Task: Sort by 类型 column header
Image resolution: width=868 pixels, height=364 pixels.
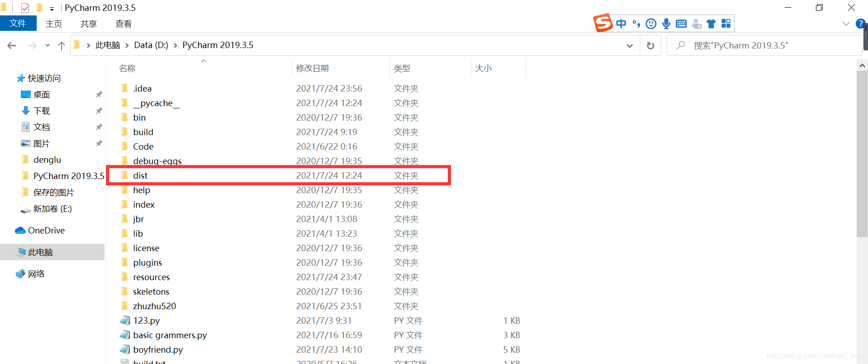Action: pos(402,68)
